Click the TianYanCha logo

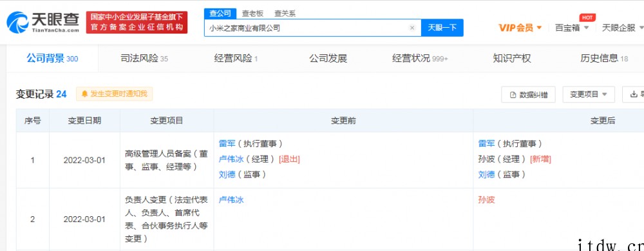click(43, 22)
